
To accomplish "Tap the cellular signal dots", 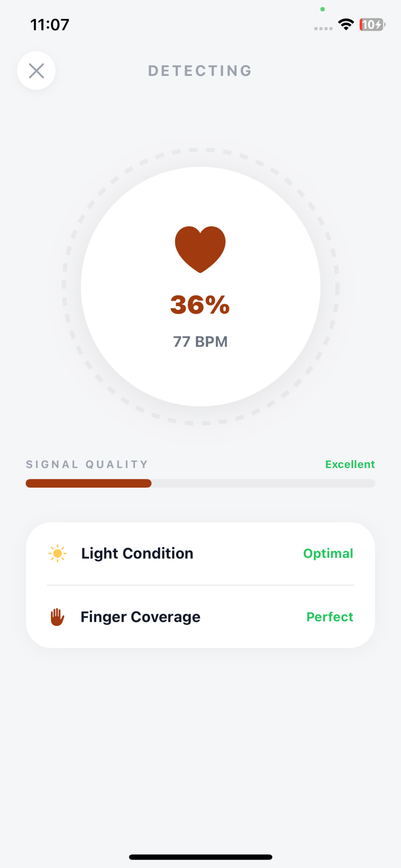I will coord(323,29).
